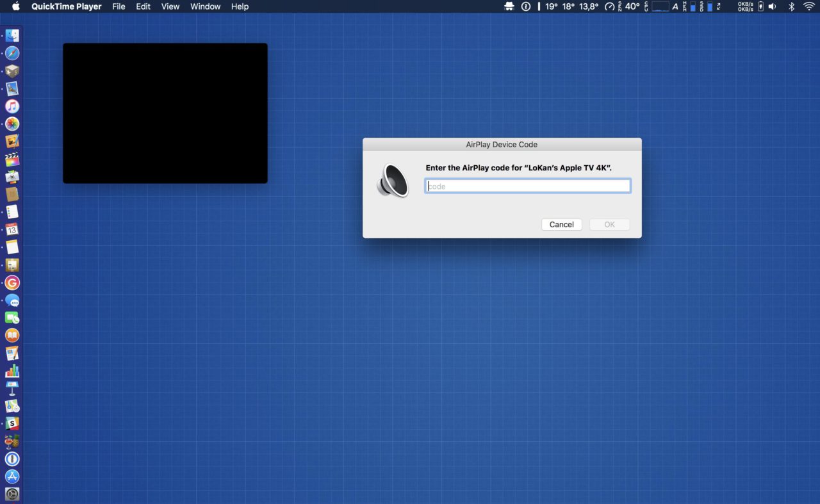Click the Bluetooth menu bar icon
The height and width of the screenshot is (504, 820).
tap(791, 6)
